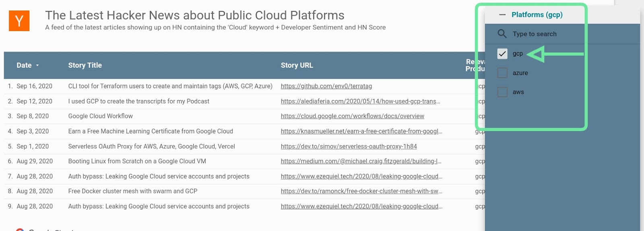This screenshot has width=644, height=231.
Task: Sort by Story URL column header
Action: pyautogui.click(x=297, y=65)
